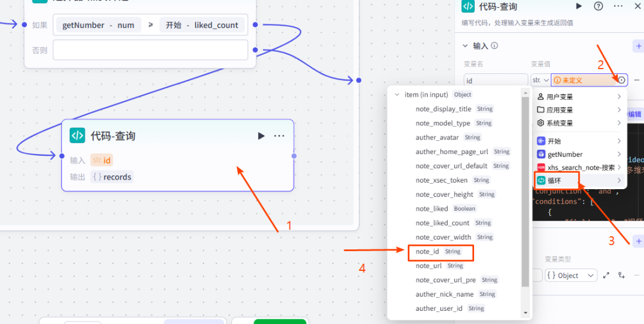
Task: Test run code from the side panel header
Action: [x=578, y=6]
